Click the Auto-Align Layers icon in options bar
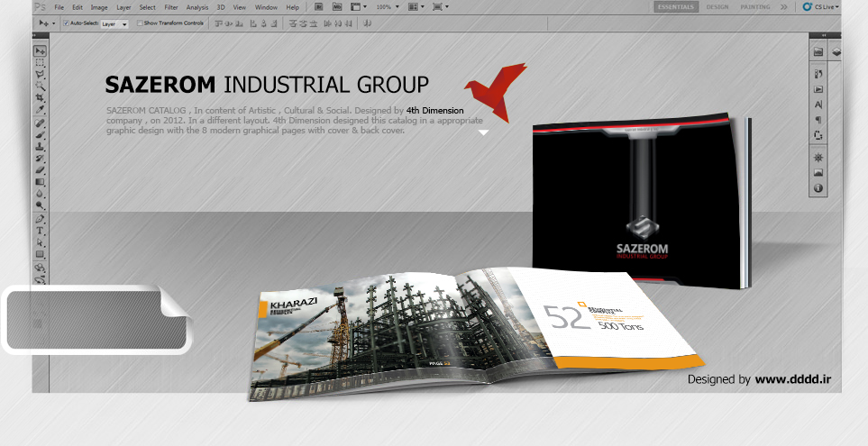 pos(368,23)
